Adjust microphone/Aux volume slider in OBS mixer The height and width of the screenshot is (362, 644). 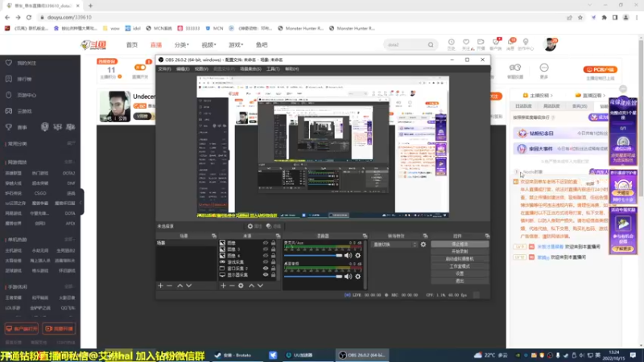click(313, 255)
